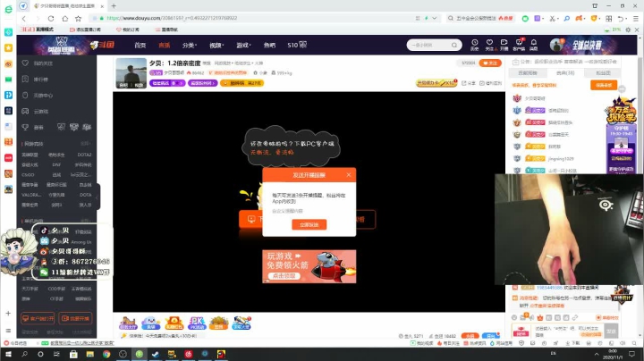Open the start-streaming camera icon
Image resolution: width=644 pixels, height=361 pixels.
(504, 45)
